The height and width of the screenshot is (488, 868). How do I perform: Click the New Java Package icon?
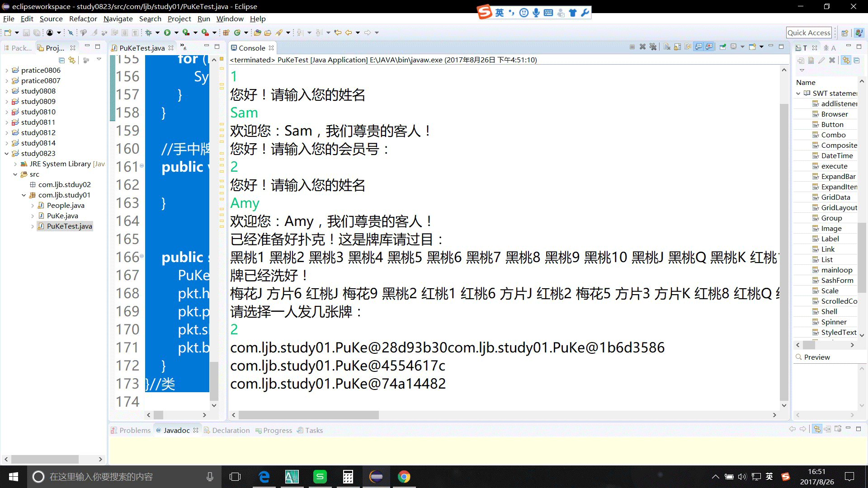point(226,33)
